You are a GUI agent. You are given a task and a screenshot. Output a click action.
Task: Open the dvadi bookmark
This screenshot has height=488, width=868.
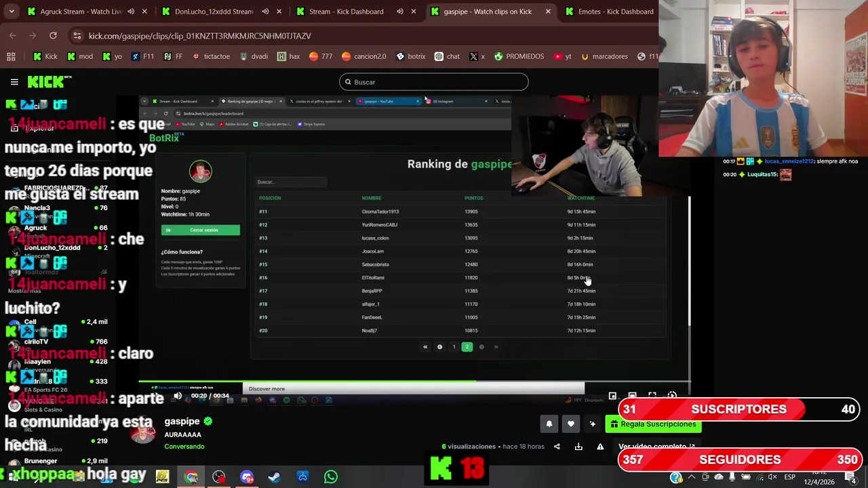pyautogui.click(x=254, y=56)
